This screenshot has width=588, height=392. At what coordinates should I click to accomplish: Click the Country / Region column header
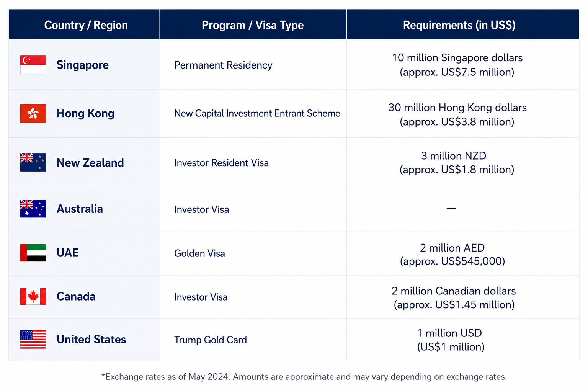(86, 25)
